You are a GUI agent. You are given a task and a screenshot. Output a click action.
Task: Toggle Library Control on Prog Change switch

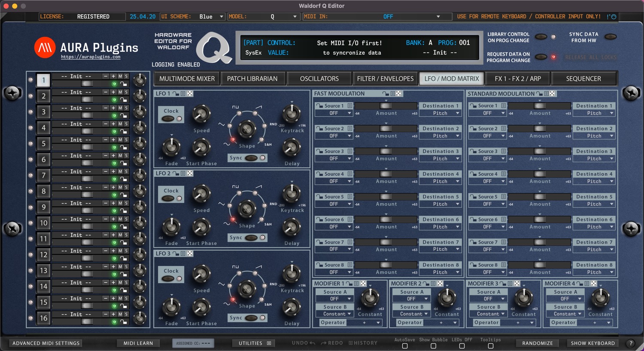(x=541, y=37)
